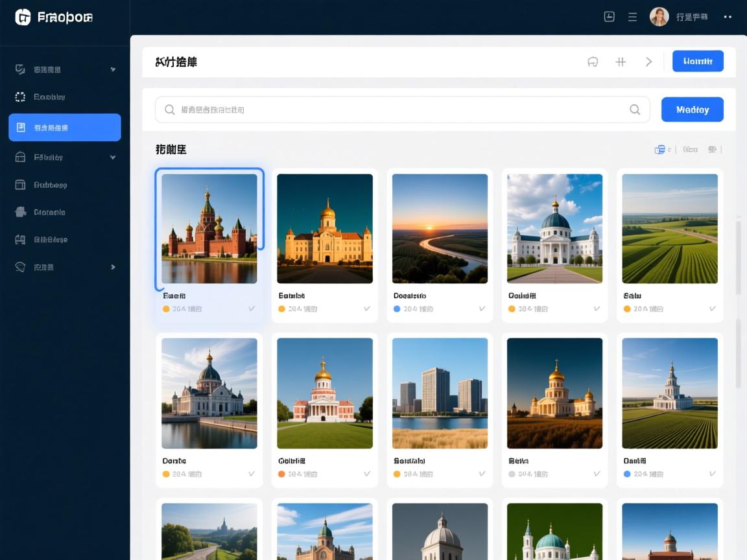Click the hamburger menu icon in top bar
Viewport: 747px width, 560px height.
coord(632,17)
